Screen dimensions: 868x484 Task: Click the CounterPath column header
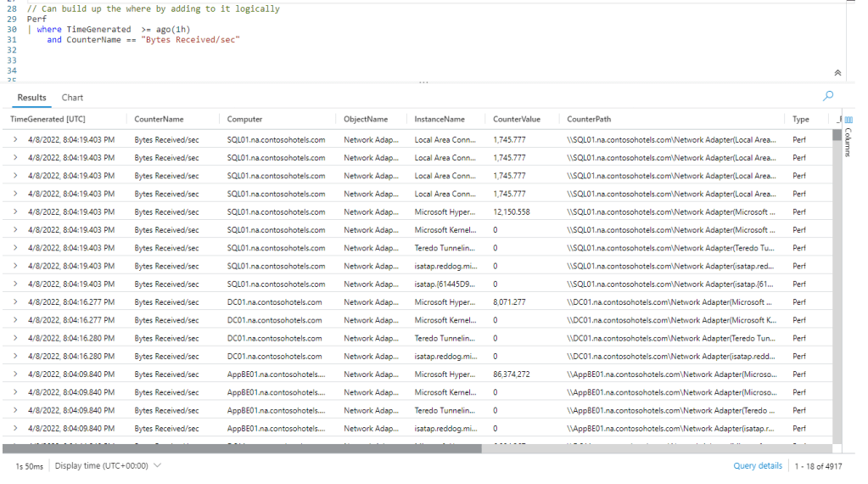pyautogui.click(x=589, y=120)
